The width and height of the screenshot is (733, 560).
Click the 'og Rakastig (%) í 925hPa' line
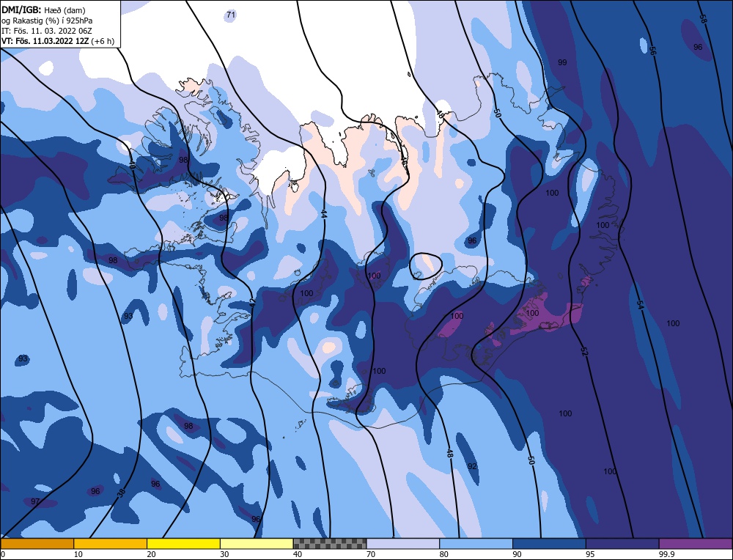pos(47,21)
